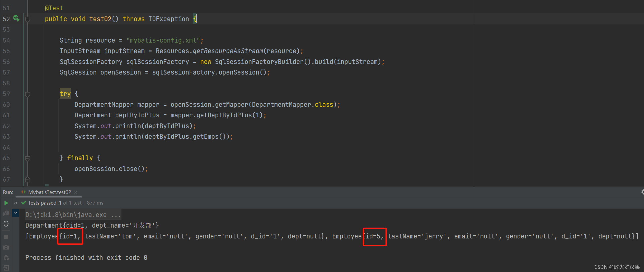Toggle fold marker beside the finally line
The height and width of the screenshot is (272, 644).
[x=27, y=158]
